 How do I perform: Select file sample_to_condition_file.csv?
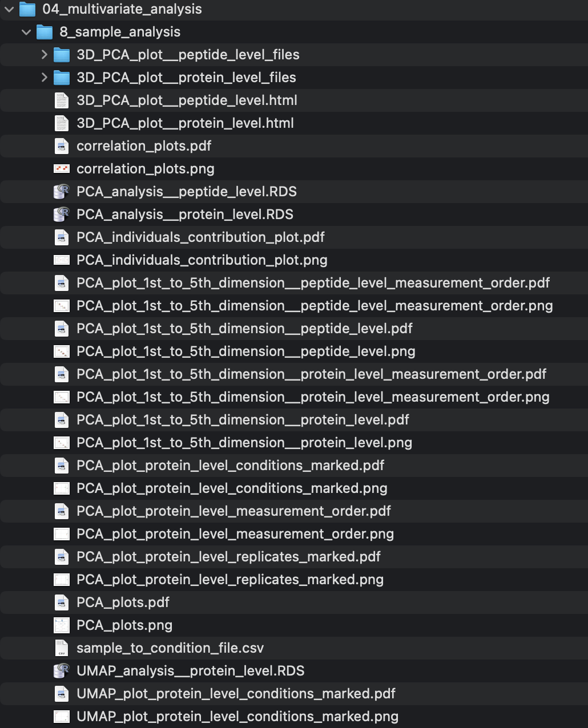[170, 648]
